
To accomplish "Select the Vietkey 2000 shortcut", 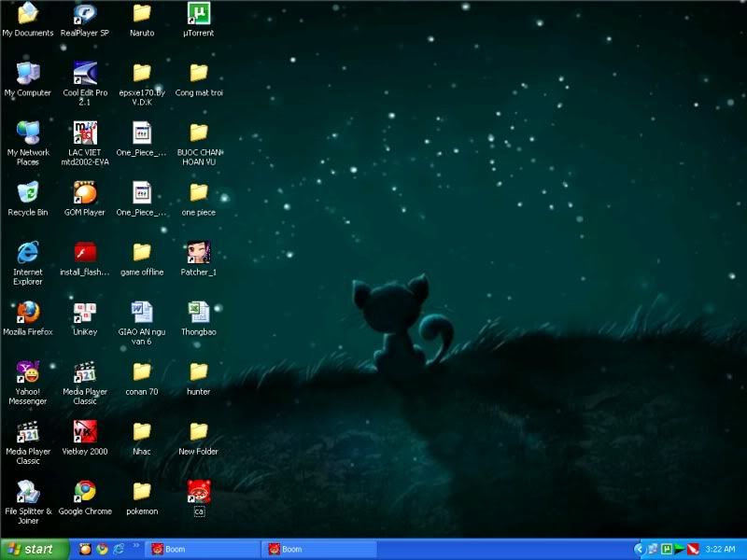I will coord(85,438).
